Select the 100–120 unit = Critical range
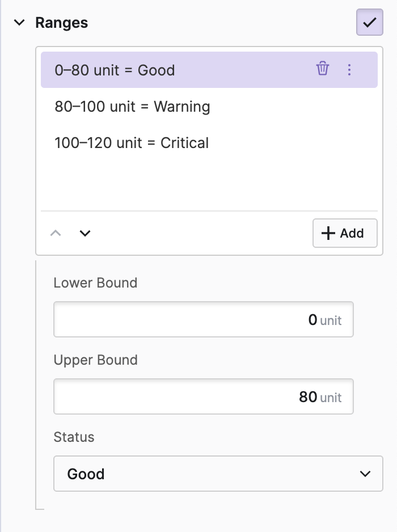Image resolution: width=397 pixels, height=532 pixels. click(x=132, y=143)
